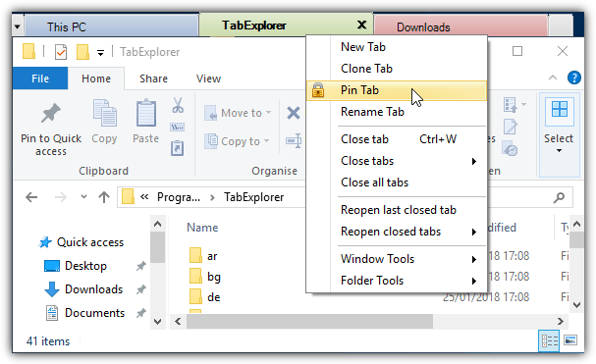Image resolution: width=596 pixels, height=364 pixels.
Task: Choose Clone Tab menu entry
Action: coord(396,69)
